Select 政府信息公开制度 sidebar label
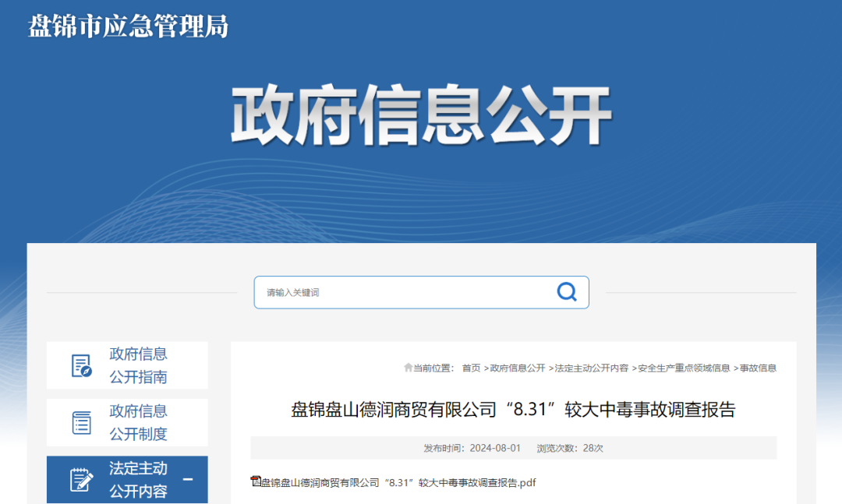 (138, 422)
